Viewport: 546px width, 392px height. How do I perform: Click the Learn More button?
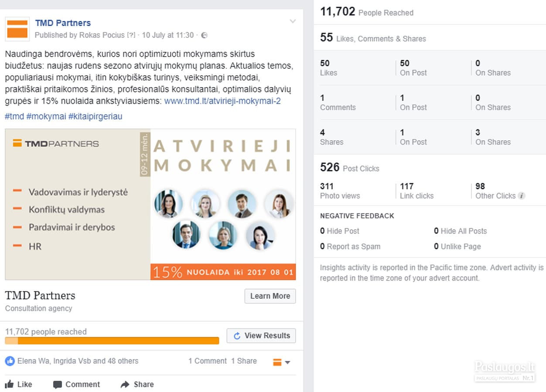270,296
